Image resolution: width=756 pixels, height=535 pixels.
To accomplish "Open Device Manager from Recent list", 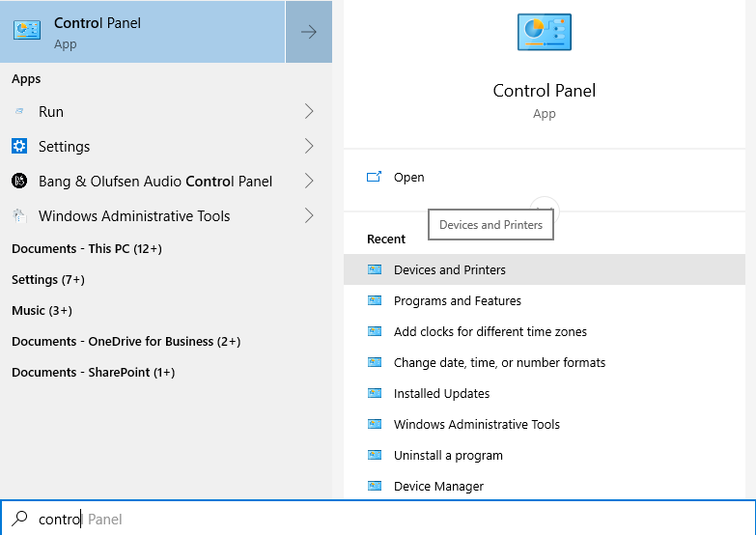I will [x=438, y=487].
